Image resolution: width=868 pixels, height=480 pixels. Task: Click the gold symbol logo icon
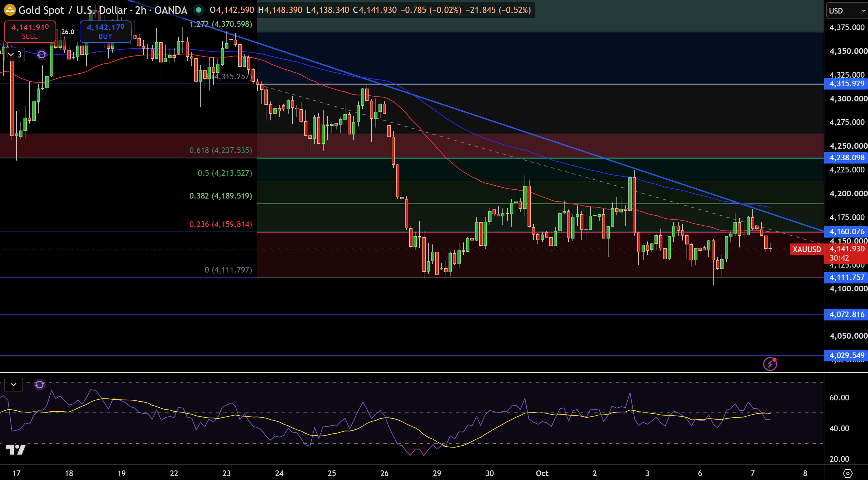10,10
